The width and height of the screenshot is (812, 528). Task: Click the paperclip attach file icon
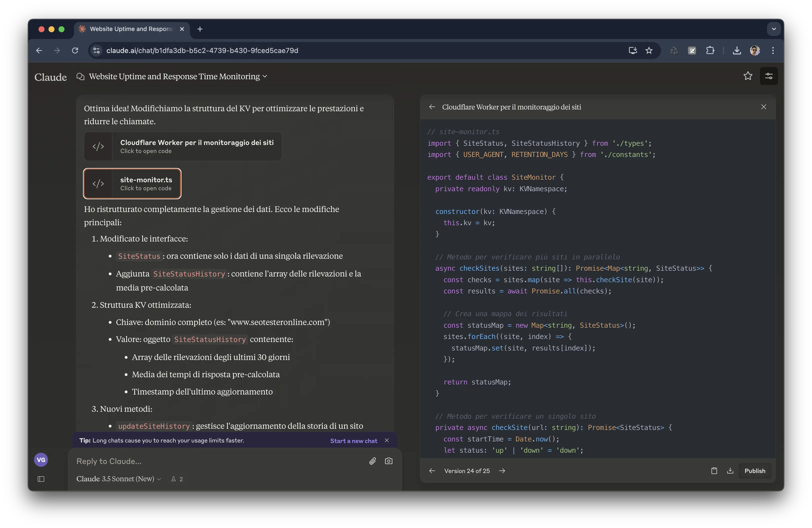(x=372, y=461)
